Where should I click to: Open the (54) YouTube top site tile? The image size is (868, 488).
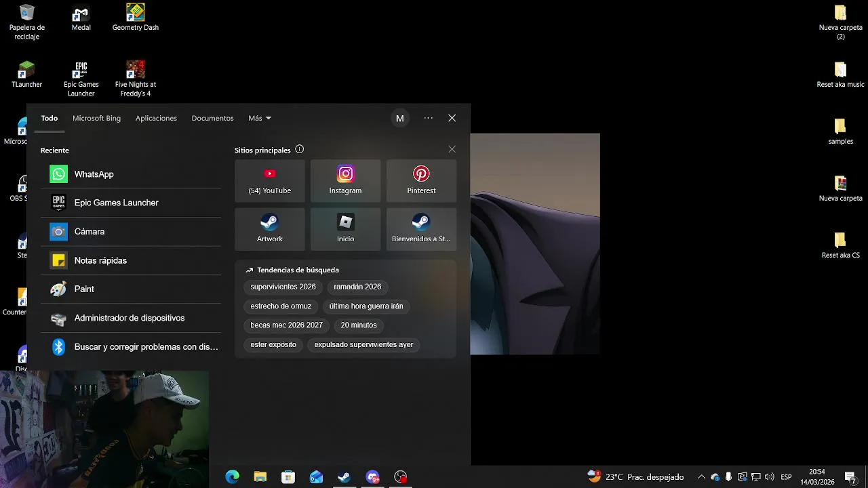pyautogui.click(x=270, y=181)
